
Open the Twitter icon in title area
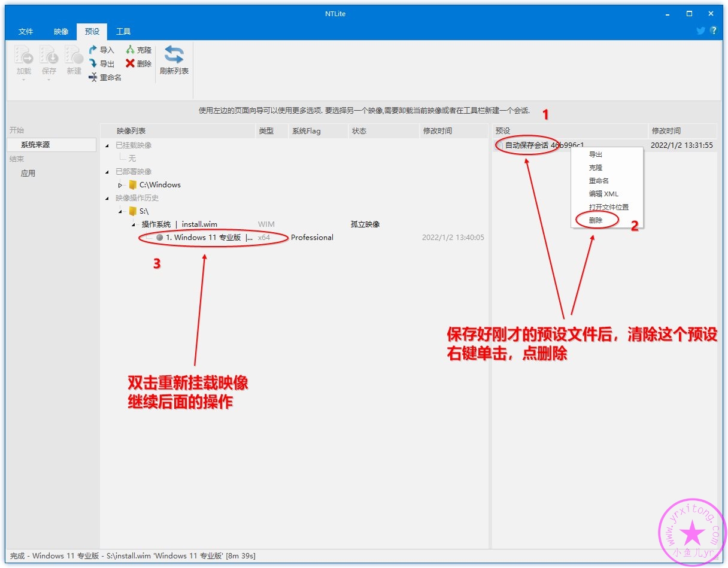tap(700, 31)
